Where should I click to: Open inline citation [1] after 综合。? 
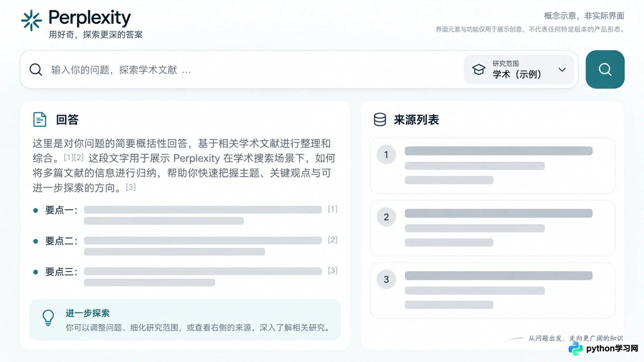[x=68, y=157]
